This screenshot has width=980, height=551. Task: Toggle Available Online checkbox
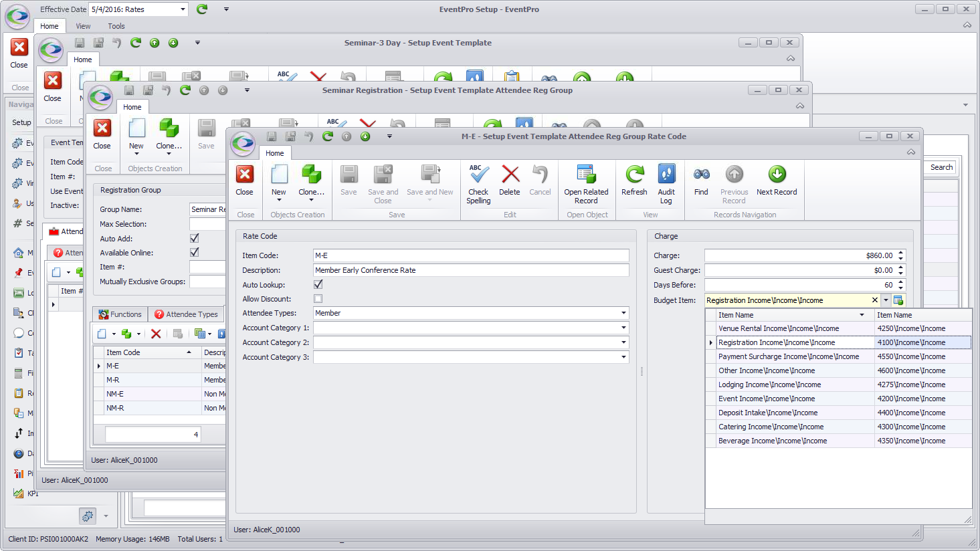195,252
